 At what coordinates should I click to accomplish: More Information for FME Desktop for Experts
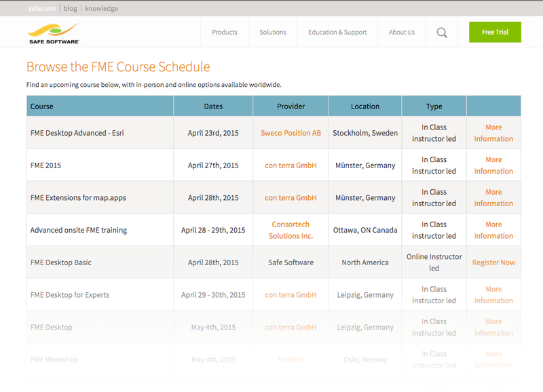(493, 295)
